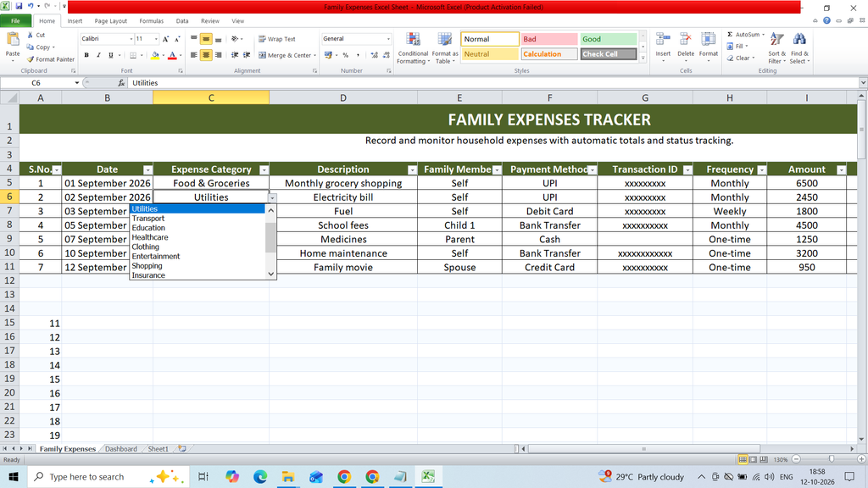Toggle Align Text Right

[x=218, y=55]
